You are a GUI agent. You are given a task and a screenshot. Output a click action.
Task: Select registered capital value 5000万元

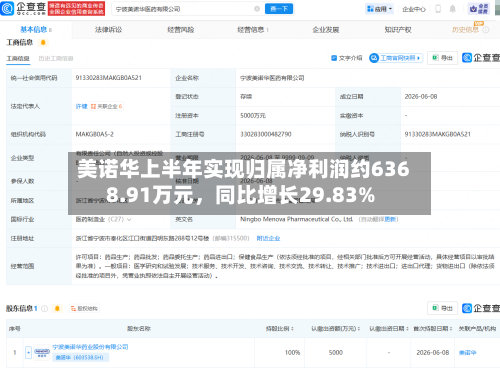click(253, 116)
